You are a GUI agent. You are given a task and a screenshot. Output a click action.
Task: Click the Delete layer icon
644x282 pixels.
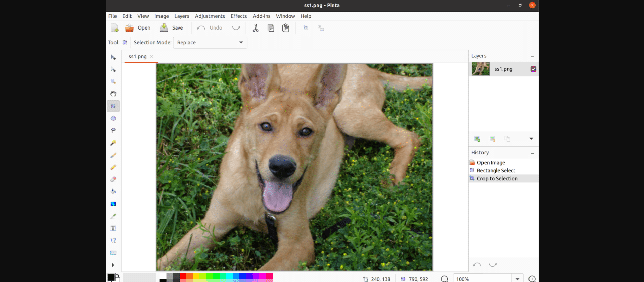[x=492, y=139]
